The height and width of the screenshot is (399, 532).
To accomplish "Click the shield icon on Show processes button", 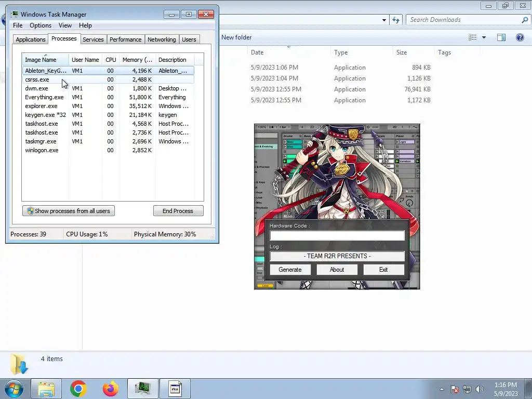I will (30, 211).
